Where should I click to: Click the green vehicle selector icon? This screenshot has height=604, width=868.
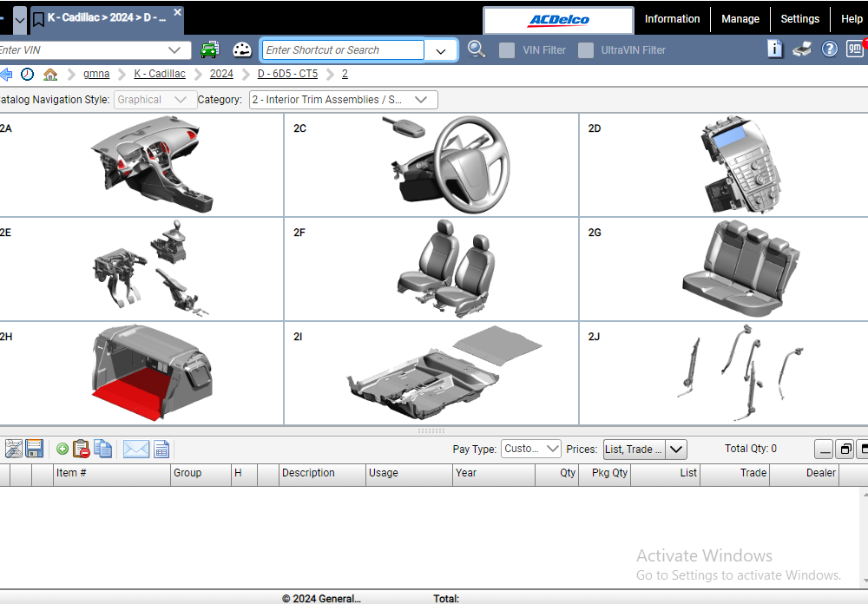point(209,49)
